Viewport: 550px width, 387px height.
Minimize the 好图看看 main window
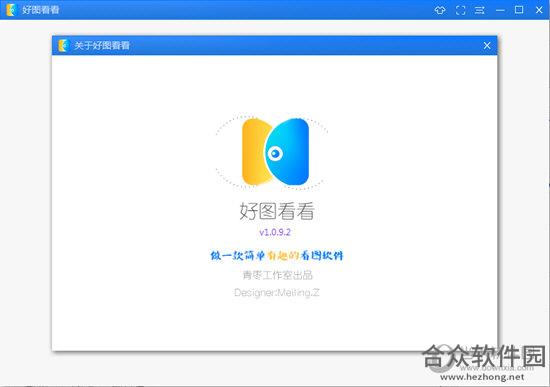[500, 10]
